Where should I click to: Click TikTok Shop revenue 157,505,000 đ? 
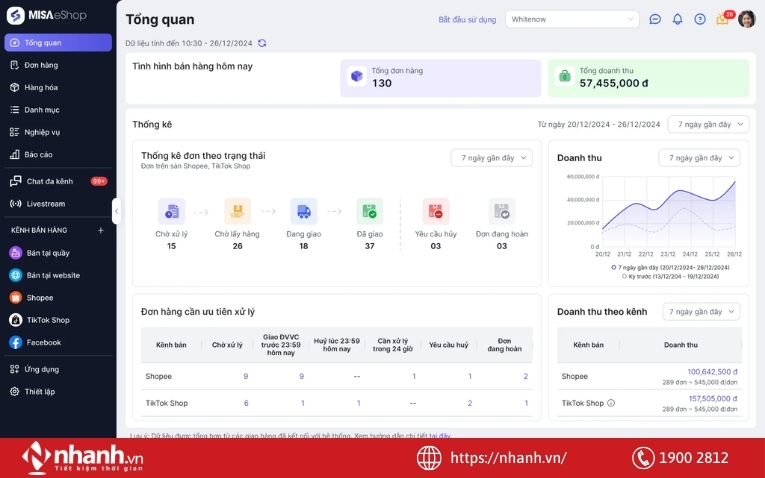click(x=713, y=398)
